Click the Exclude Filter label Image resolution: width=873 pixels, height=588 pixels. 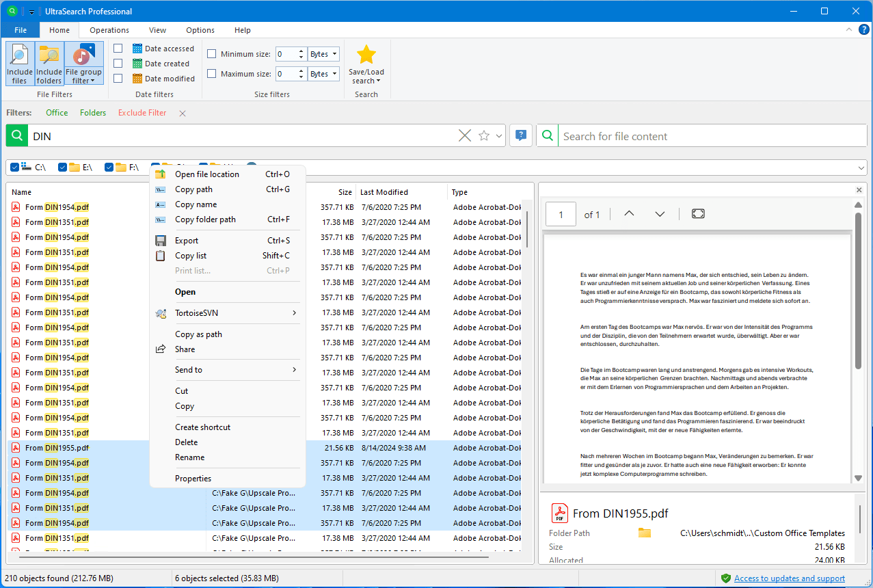pyautogui.click(x=142, y=113)
